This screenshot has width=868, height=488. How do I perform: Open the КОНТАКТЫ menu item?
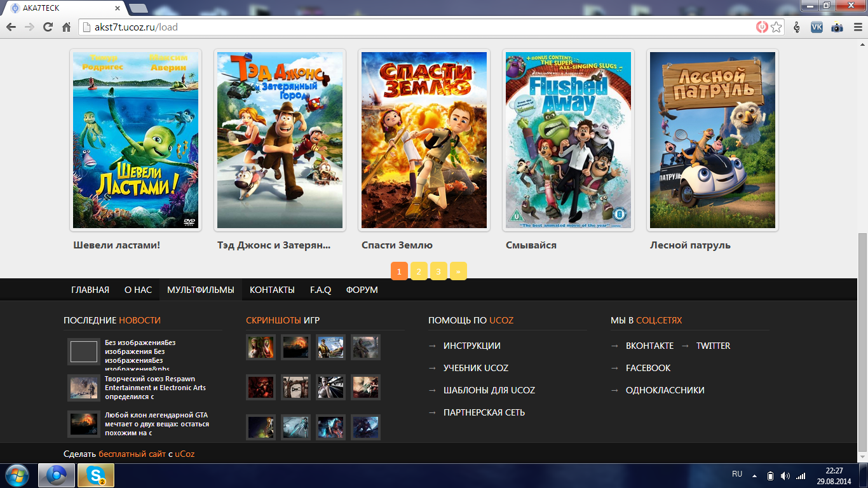click(x=272, y=290)
